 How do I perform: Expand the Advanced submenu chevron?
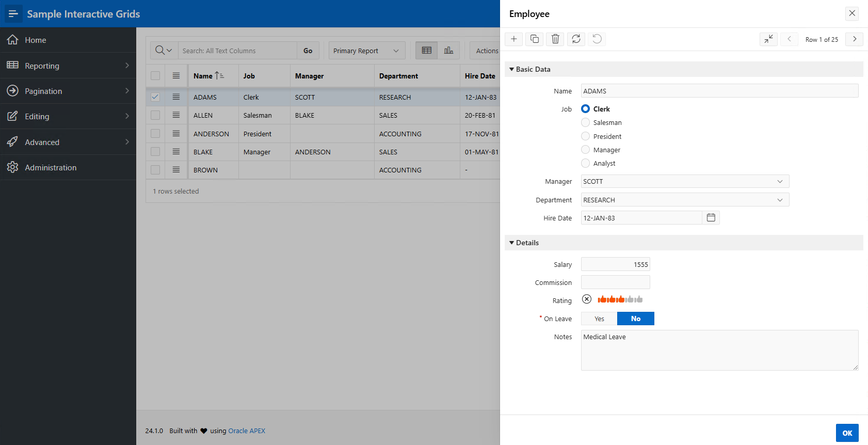coord(127,142)
